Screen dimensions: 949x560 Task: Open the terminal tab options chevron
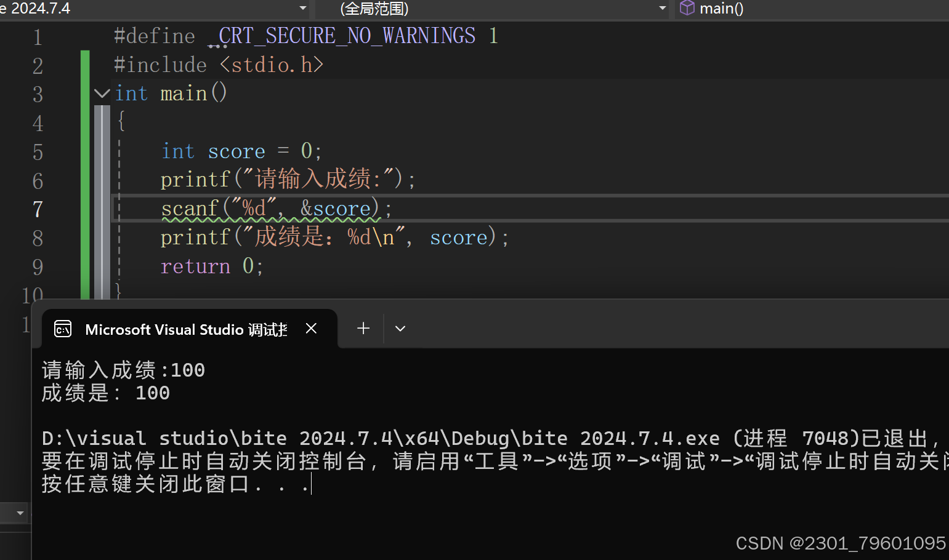tap(400, 329)
